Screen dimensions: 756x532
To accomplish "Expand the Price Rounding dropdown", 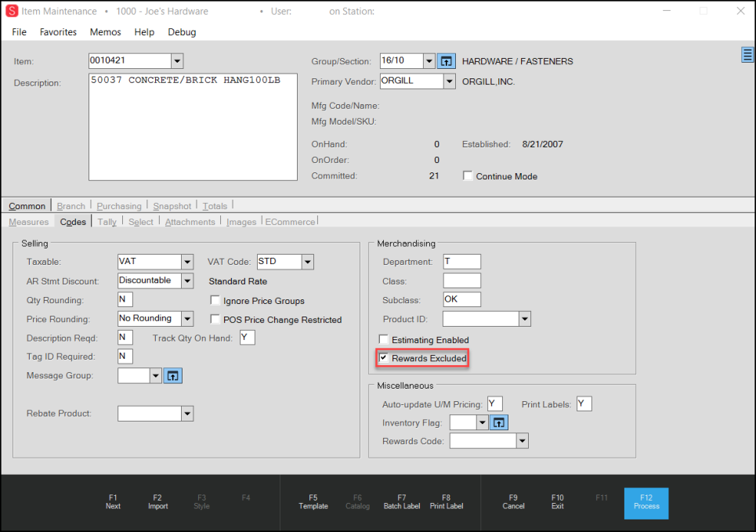I will pyautogui.click(x=187, y=319).
